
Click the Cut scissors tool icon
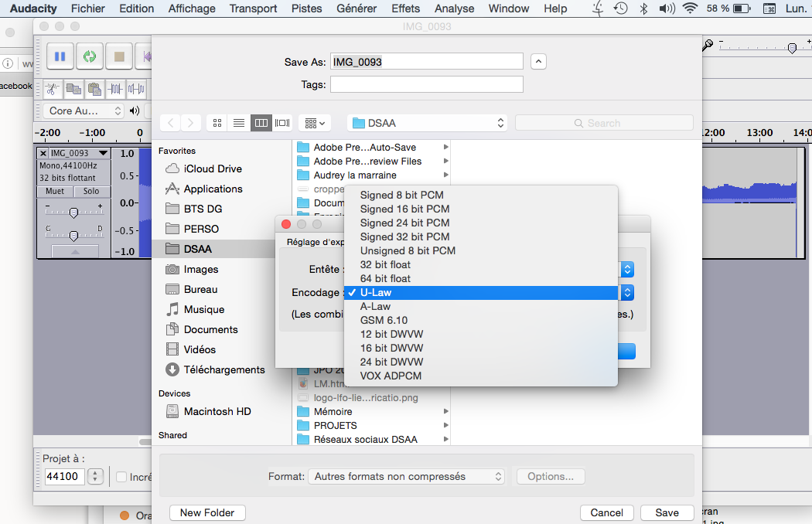click(52, 88)
